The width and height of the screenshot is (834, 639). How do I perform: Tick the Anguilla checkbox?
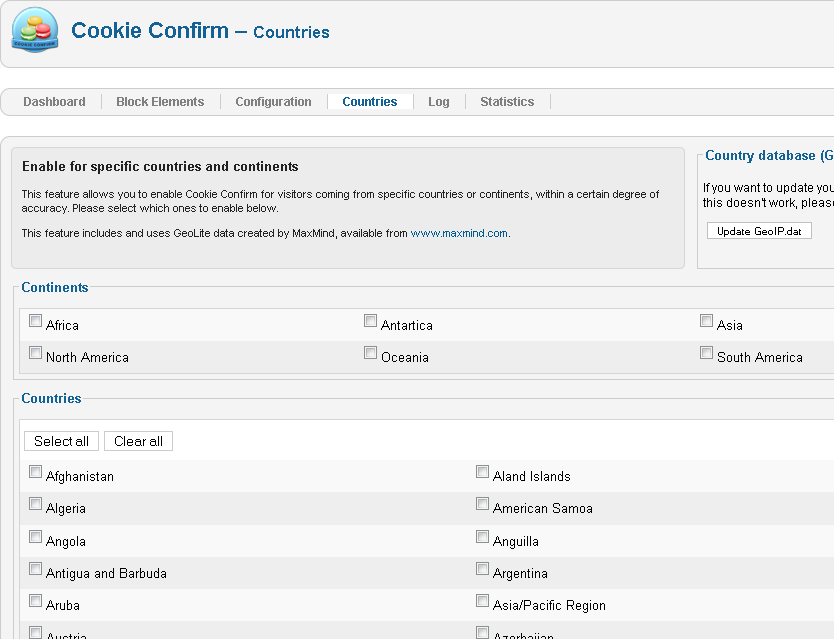tap(482, 537)
